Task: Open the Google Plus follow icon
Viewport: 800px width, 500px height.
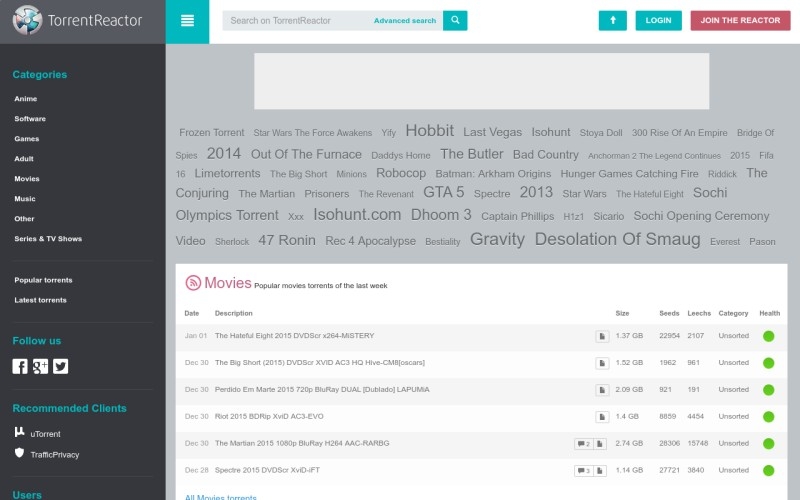Action: 40,366
